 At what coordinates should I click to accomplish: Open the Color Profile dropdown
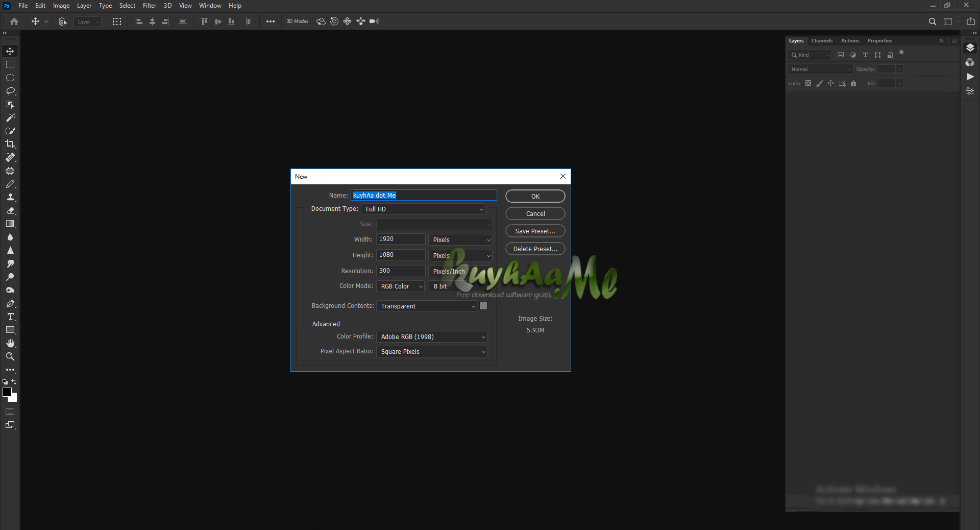pyautogui.click(x=432, y=337)
